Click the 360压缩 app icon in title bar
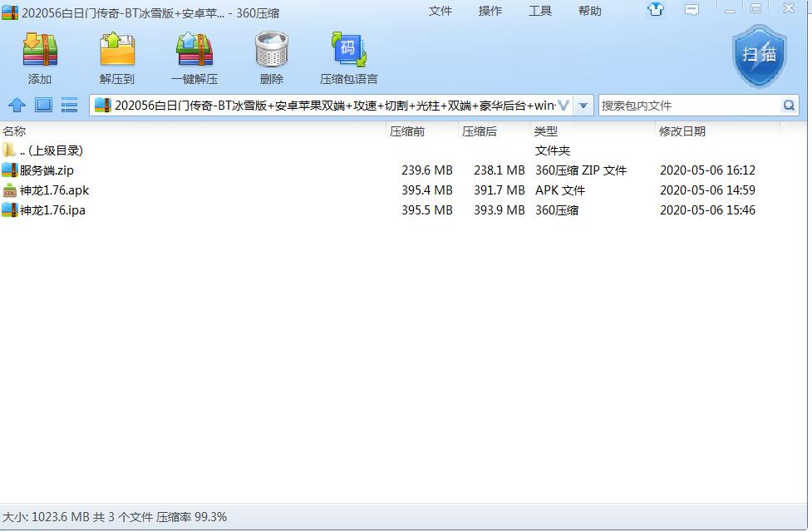 click(10, 12)
